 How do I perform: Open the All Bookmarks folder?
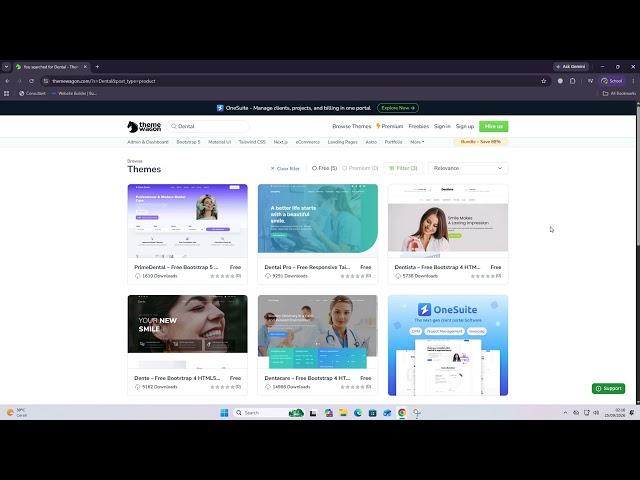[619, 93]
